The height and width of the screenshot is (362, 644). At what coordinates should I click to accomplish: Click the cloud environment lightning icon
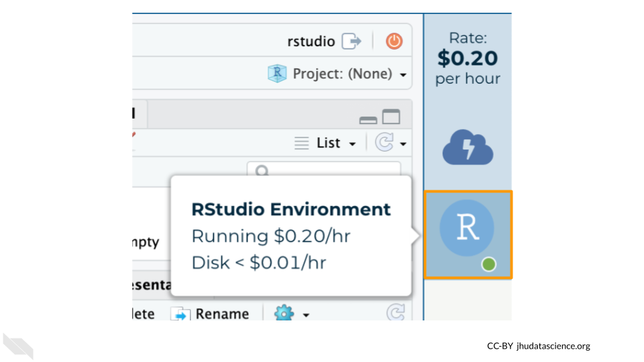468,147
